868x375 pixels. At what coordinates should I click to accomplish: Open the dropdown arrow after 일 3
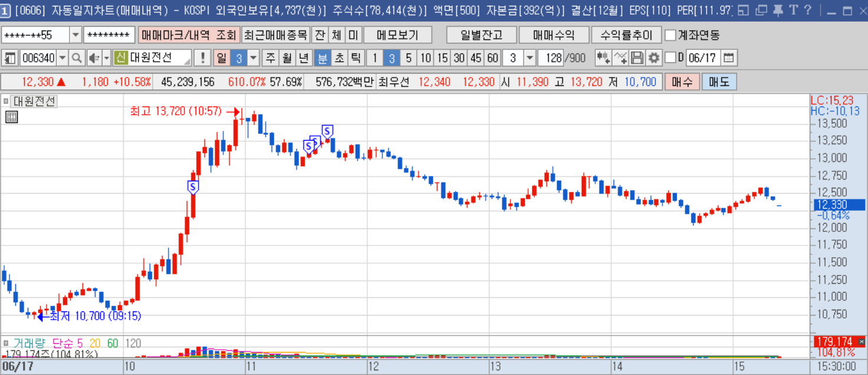pos(253,58)
